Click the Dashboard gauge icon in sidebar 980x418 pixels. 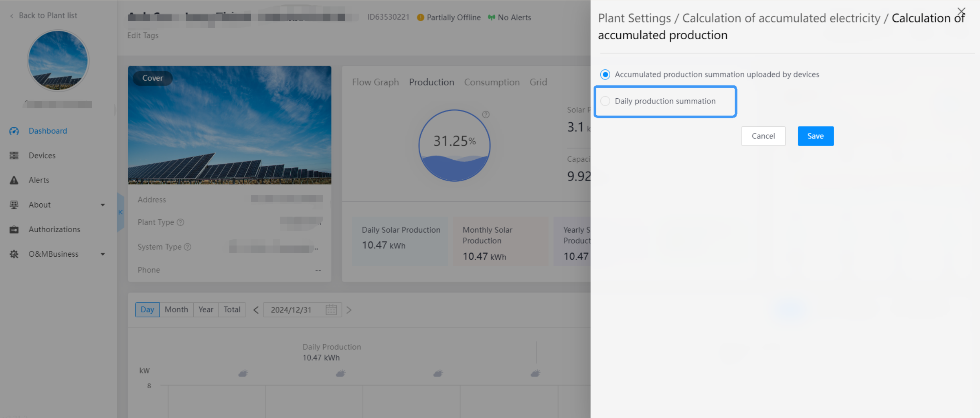(x=14, y=131)
